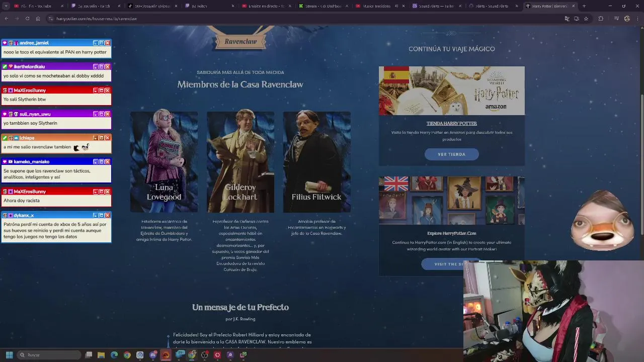Click the Windows taskbar Buscar search box
This screenshot has height=362, width=644.
click(48, 355)
